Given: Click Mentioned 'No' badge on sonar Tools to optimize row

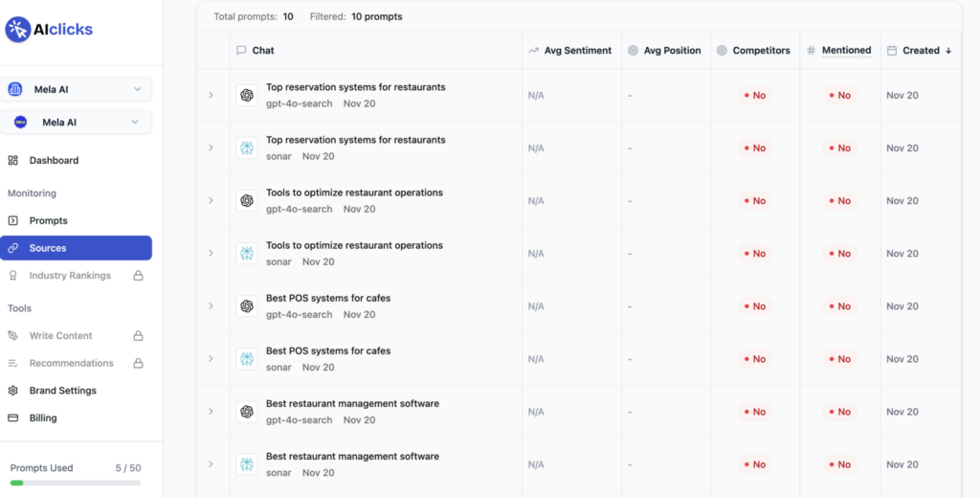Looking at the screenshot, I should (840, 254).
